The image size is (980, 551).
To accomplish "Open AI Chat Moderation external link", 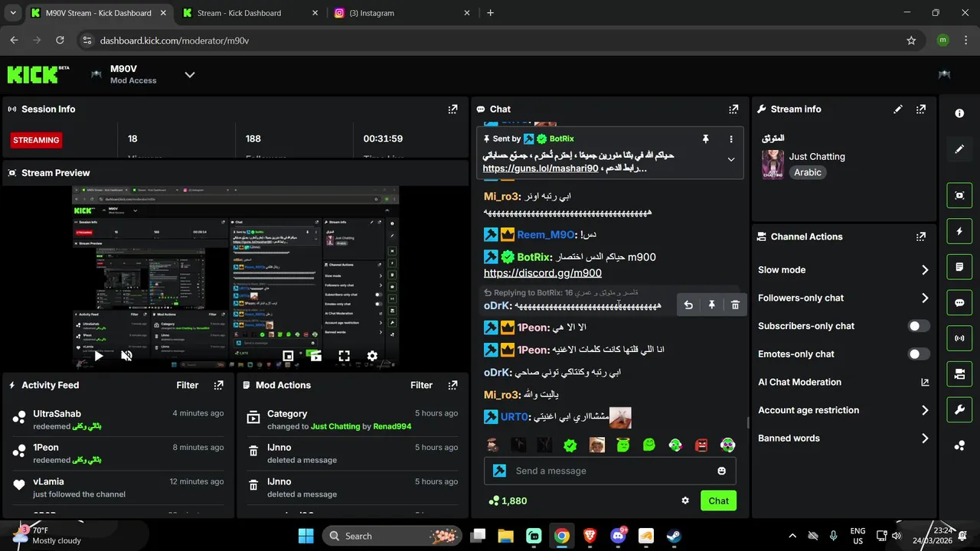I will coord(925,383).
